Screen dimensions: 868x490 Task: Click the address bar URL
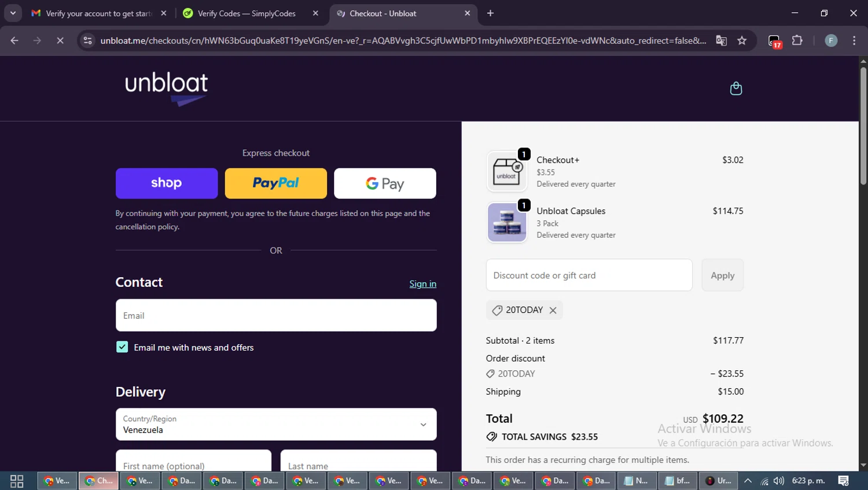[403, 40]
